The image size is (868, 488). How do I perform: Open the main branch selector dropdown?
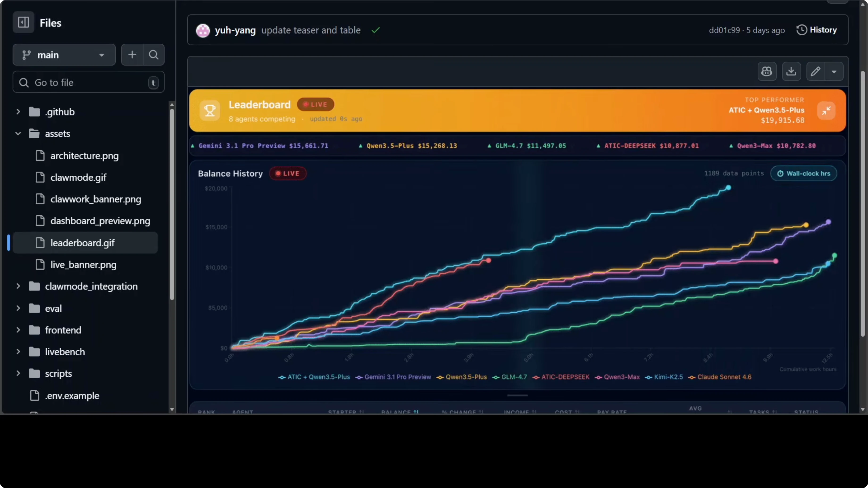tap(64, 54)
